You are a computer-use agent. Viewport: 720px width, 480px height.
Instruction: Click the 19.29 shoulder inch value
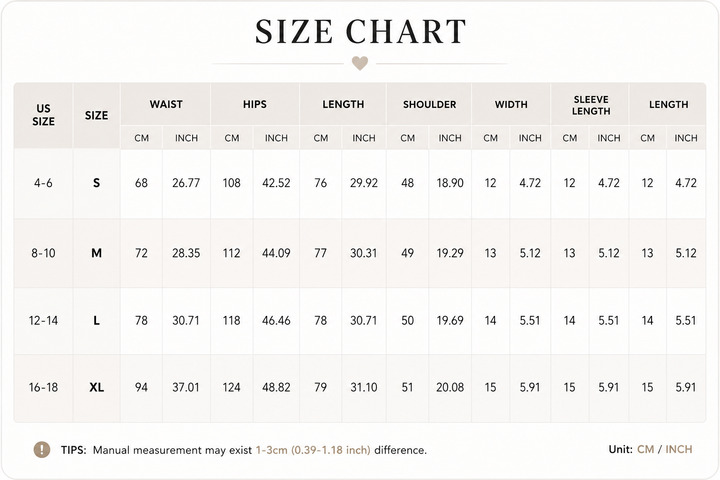point(450,253)
